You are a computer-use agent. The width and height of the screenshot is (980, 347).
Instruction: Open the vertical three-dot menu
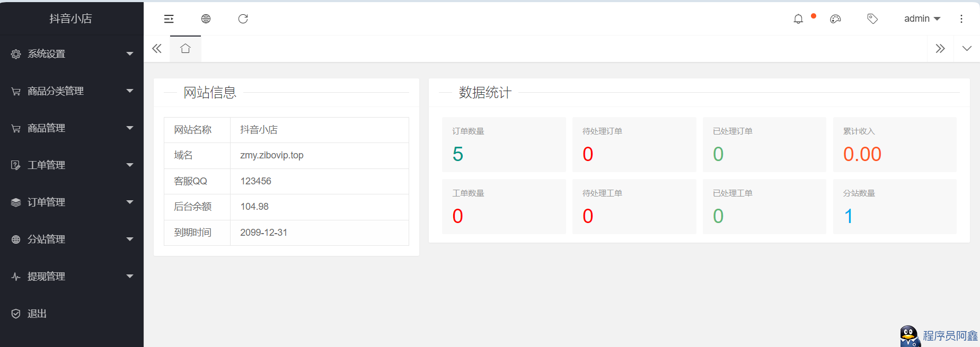coord(961,19)
